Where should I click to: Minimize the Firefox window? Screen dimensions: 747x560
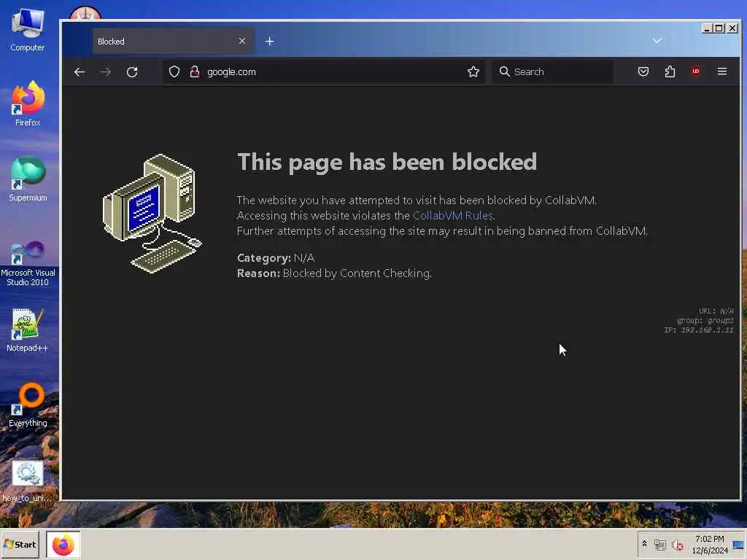tap(707, 28)
